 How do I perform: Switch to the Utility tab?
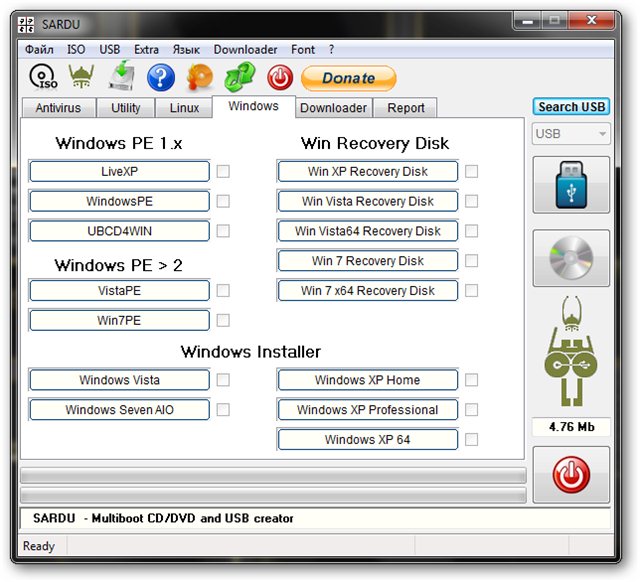(126, 108)
